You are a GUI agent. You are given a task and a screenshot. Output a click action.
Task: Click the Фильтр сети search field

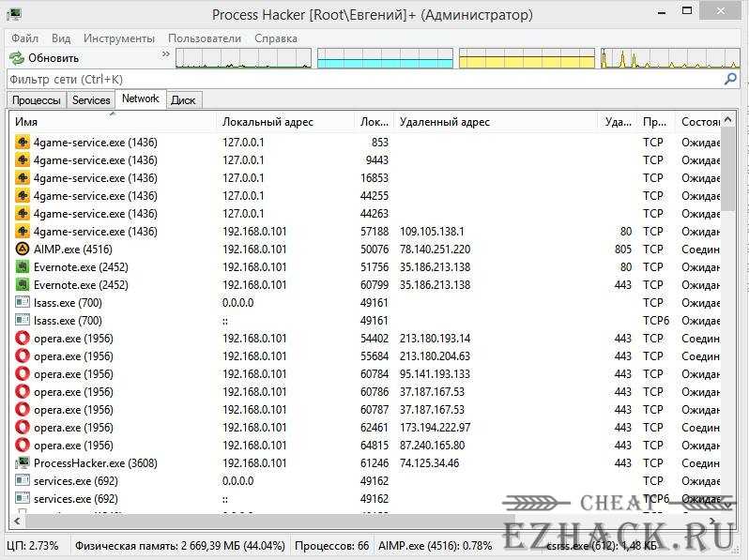pos(363,79)
